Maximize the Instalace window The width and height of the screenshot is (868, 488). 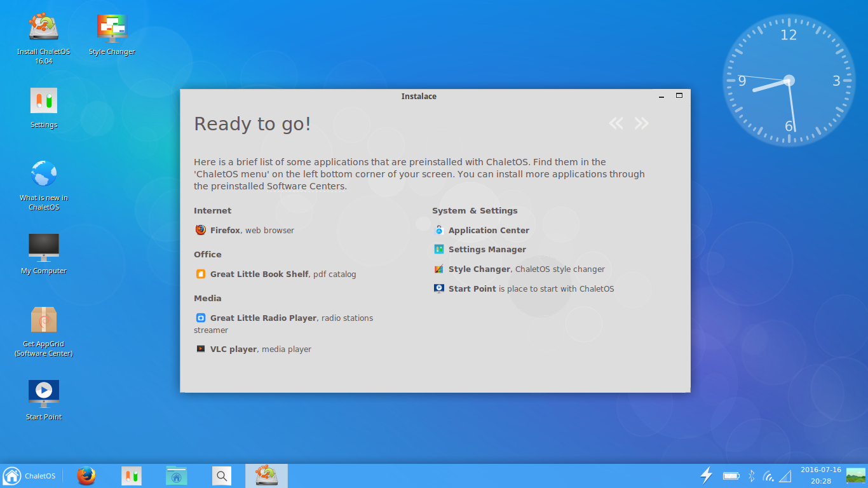679,96
